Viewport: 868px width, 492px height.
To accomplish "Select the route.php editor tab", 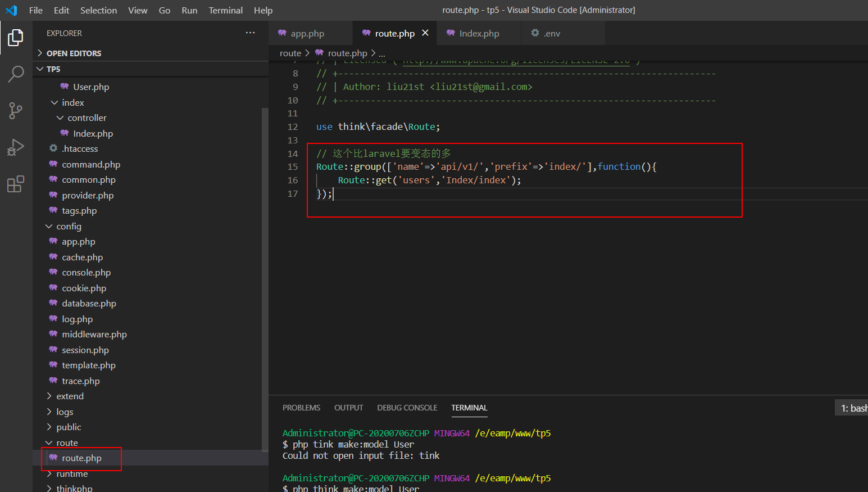I will pyautogui.click(x=395, y=33).
